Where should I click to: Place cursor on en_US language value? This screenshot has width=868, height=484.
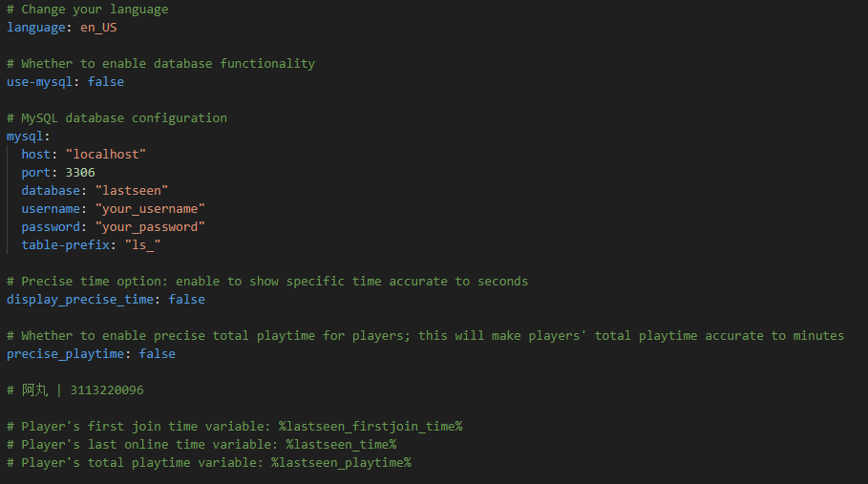pyautogui.click(x=98, y=28)
